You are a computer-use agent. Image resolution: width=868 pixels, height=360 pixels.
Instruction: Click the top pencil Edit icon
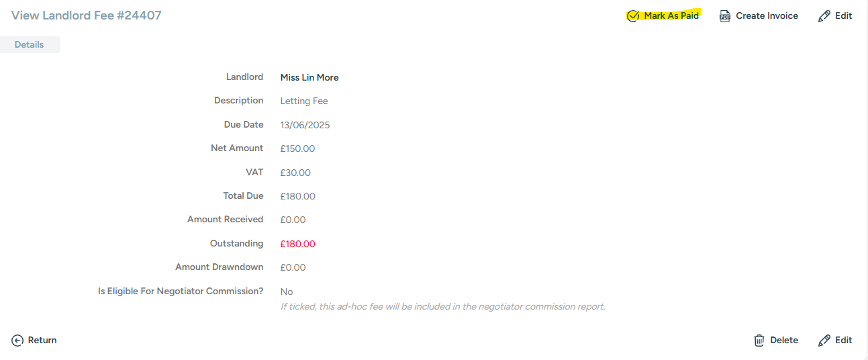point(824,16)
